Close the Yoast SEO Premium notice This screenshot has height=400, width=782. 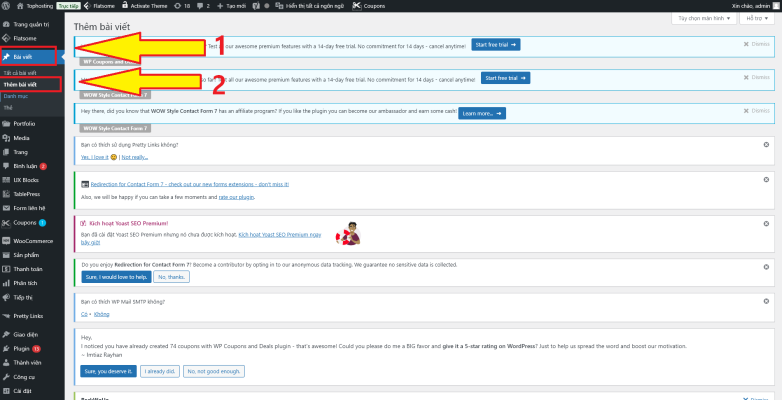pos(765,221)
